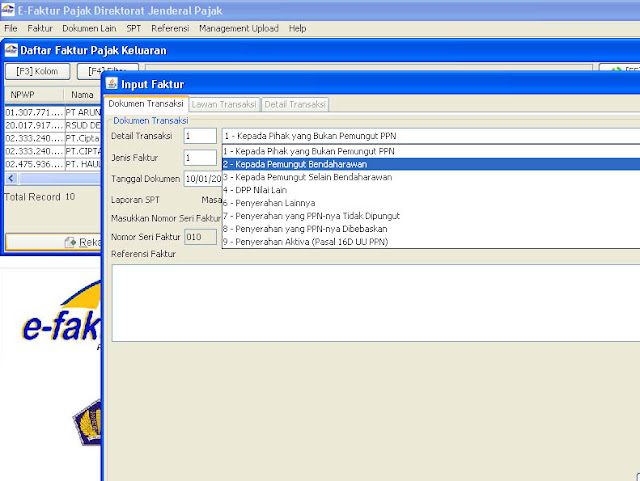Screen dimensions: 640x481
Task: Choose '2 - Kepada Pemungut Bendaharawan' option
Action: [431, 164]
